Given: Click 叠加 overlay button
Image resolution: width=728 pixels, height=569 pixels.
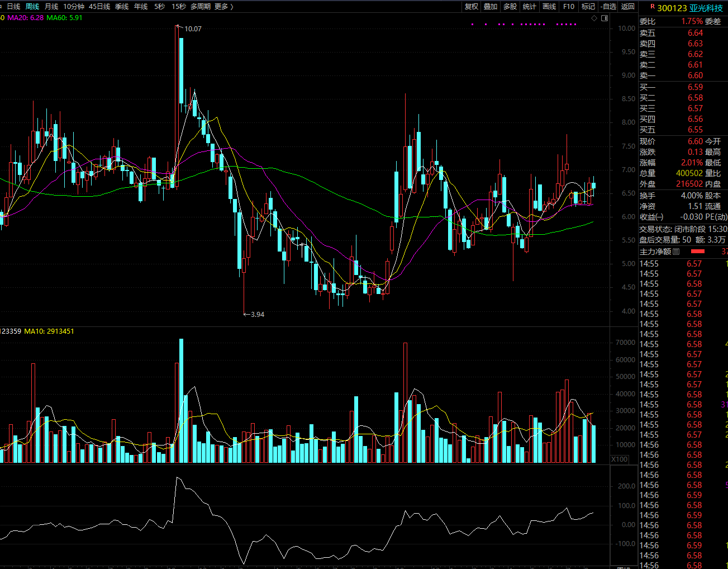Looking at the screenshot, I should tap(491, 6).
